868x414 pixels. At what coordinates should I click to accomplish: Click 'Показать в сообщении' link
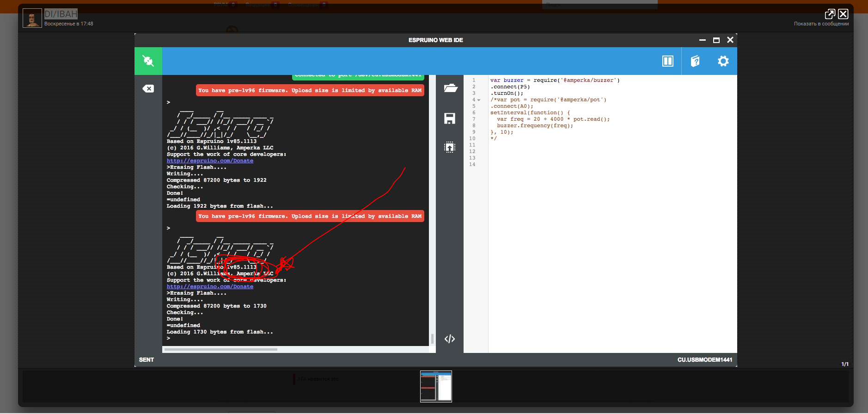821,24
